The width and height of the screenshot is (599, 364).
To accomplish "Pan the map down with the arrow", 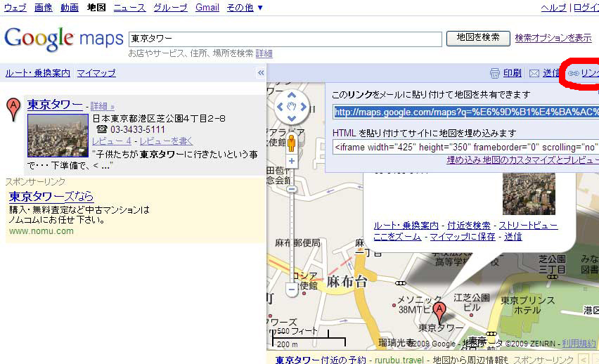I will click(292, 119).
